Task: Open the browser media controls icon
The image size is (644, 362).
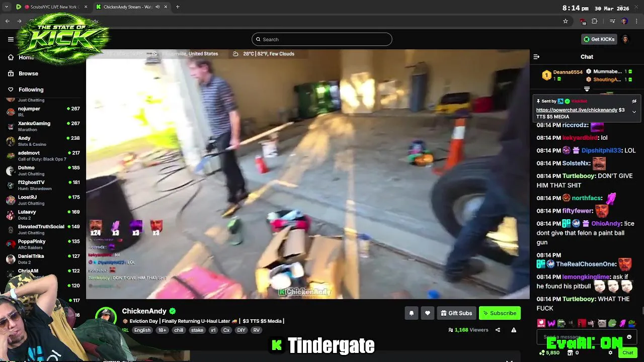Action: point(612,21)
